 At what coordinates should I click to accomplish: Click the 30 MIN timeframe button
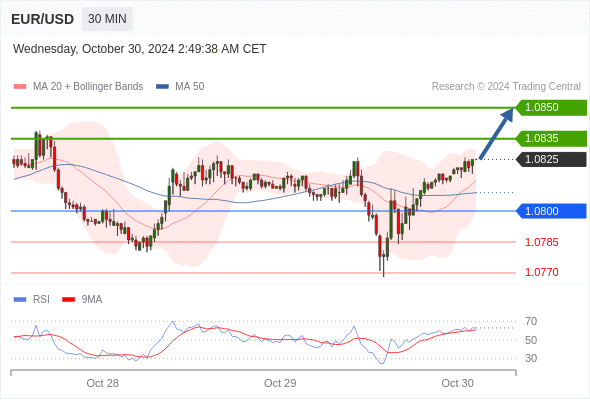(x=107, y=19)
